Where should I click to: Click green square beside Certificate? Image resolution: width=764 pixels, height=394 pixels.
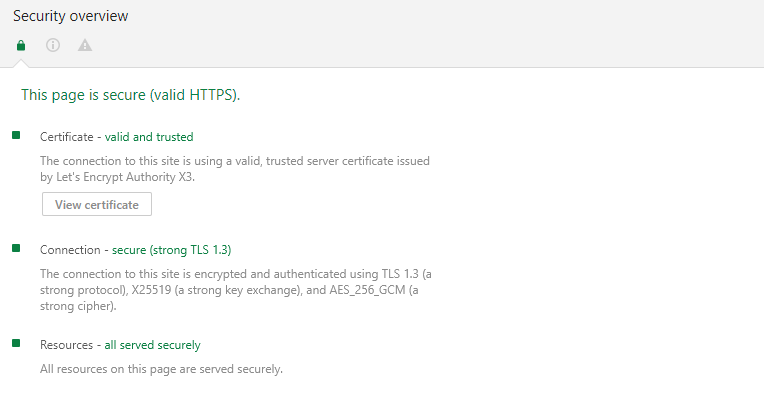point(16,135)
